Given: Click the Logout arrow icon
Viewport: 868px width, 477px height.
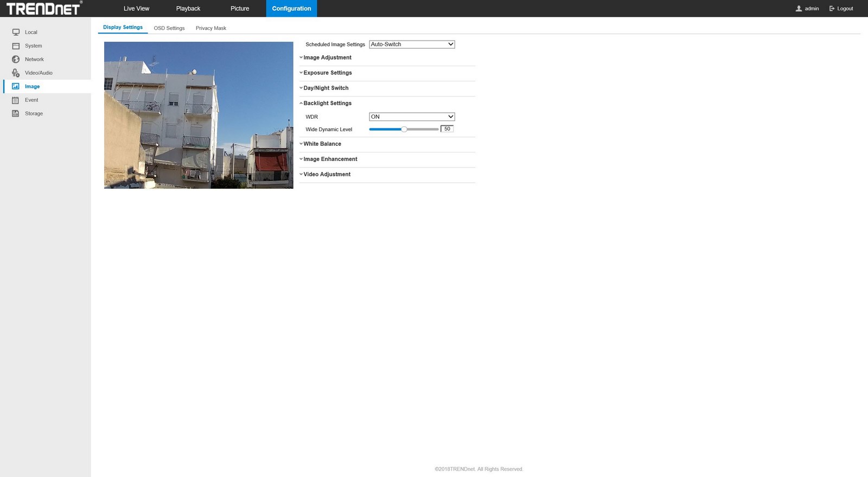Looking at the screenshot, I should pyautogui.click(x=832, y=9).
